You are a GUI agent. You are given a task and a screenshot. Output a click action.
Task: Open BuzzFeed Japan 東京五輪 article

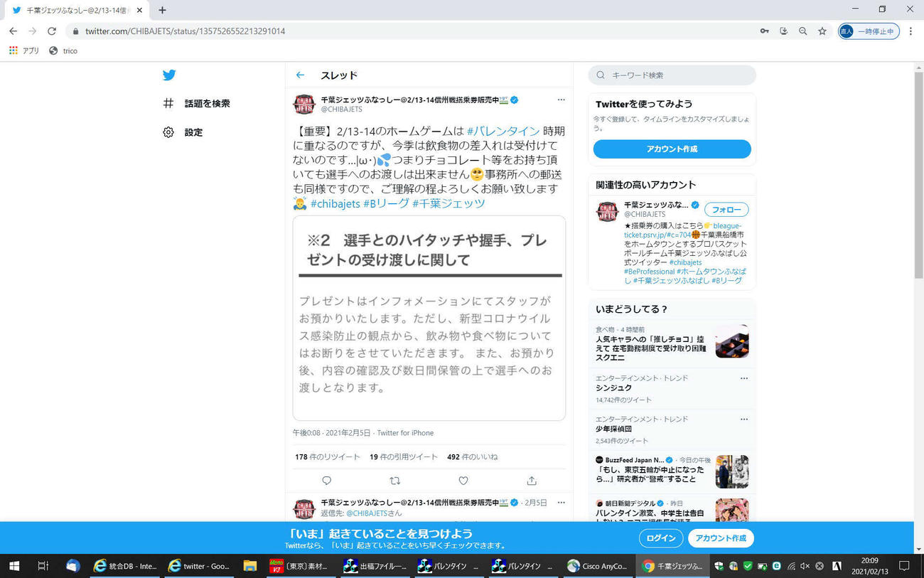672,471
